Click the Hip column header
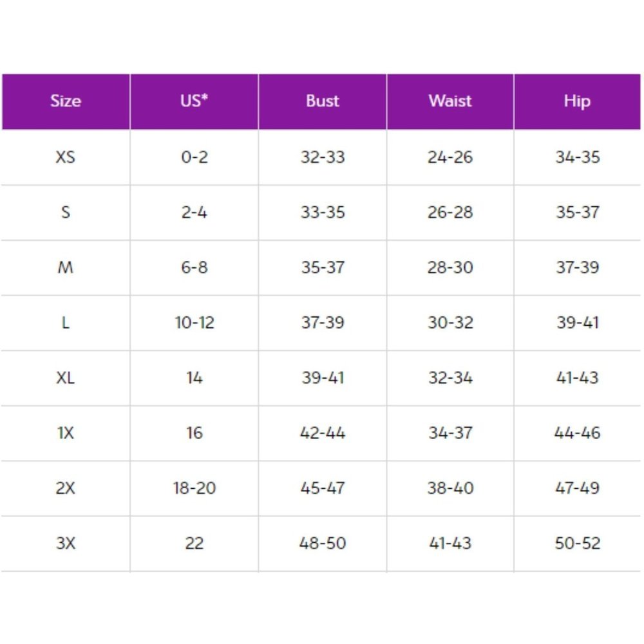Viewport: 644px width, 644px height. (x=577, y=101)
